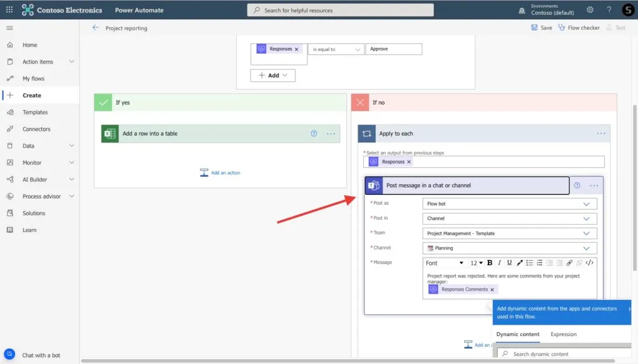Screen dimensions: 638x364
Task: Open the Post in Channel dropdown
Action: [x=510, y=218]
